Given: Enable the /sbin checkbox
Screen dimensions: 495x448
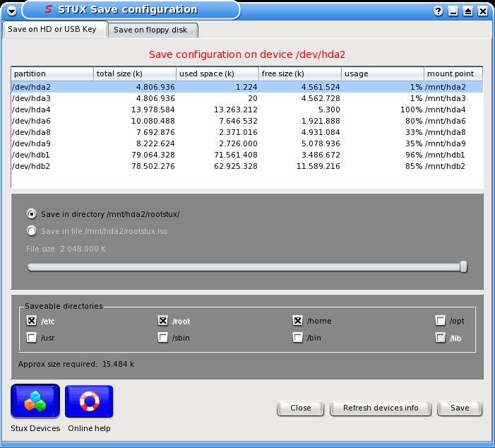Looking at the screenshot, I should (162, 338).
